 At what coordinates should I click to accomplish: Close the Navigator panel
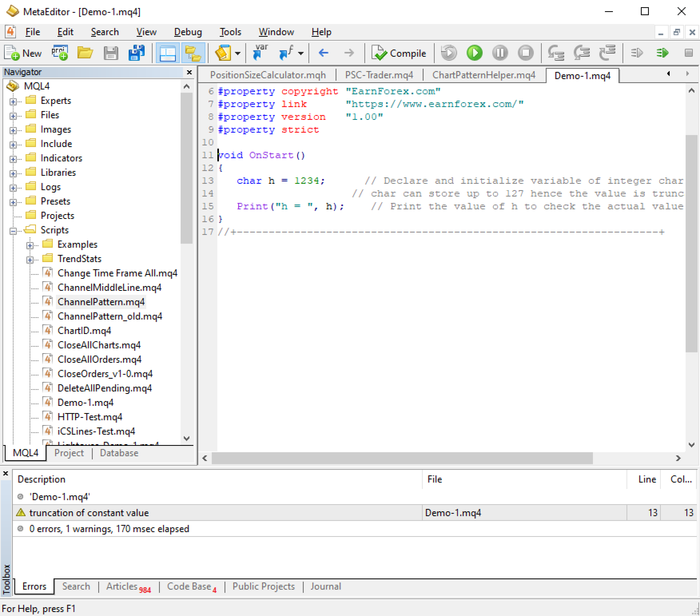point(189,72)
